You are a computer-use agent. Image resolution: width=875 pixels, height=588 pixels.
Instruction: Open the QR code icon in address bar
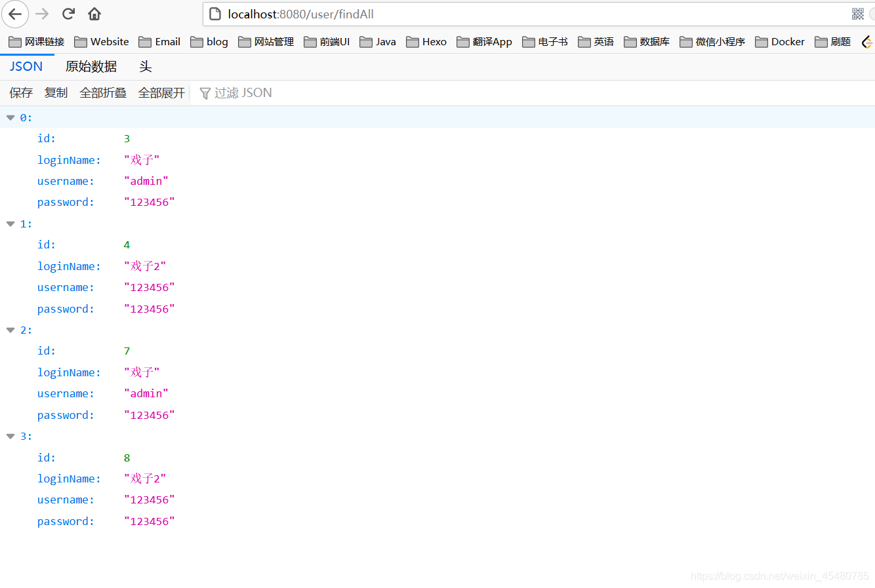pos(857,14)
